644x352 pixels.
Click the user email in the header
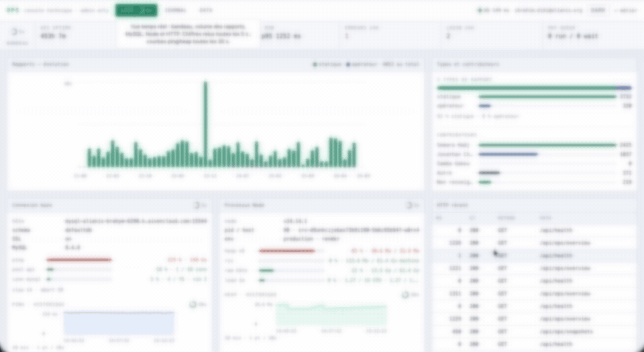[x=548, y=10]
